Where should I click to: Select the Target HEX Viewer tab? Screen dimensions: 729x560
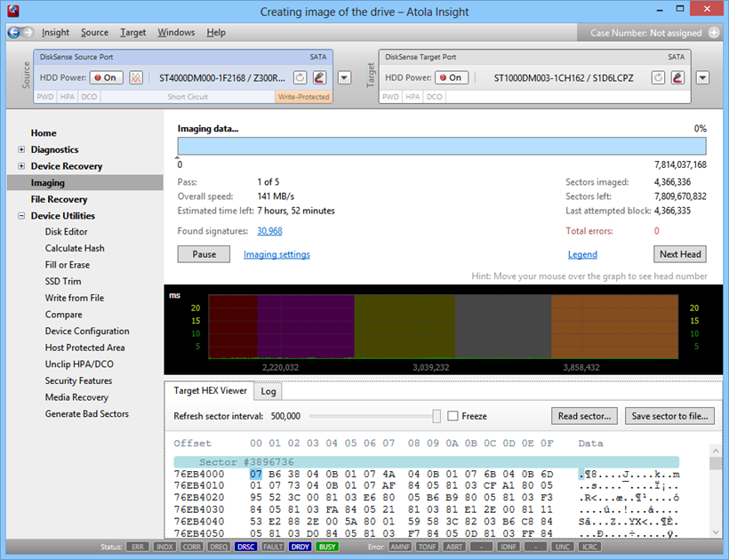210,391
